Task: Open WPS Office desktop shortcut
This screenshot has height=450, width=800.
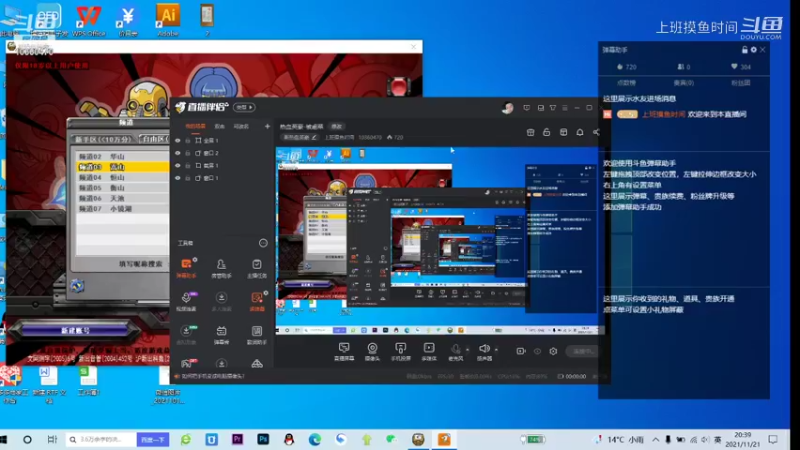Action: tap(88, 20)
